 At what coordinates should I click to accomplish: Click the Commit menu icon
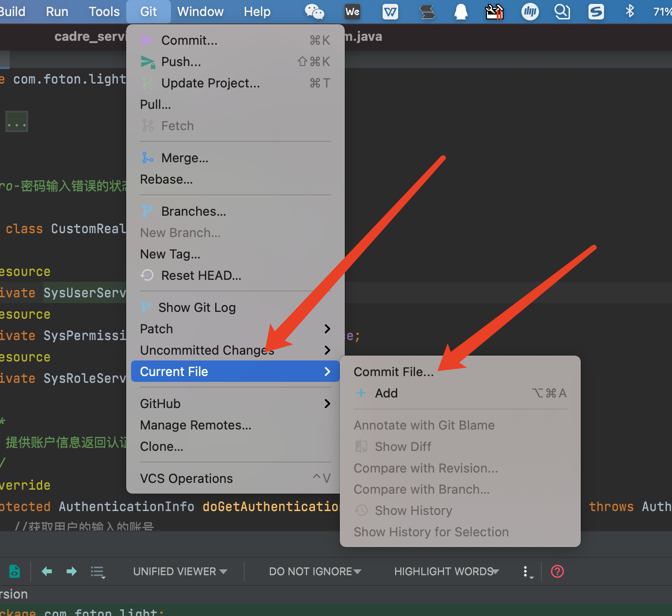point(147,40)
